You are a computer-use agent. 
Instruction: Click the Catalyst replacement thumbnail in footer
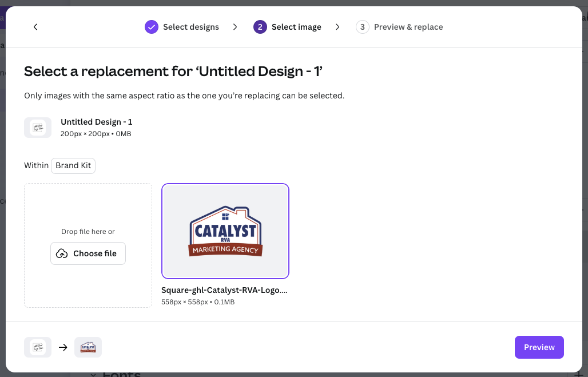[88, 347]
